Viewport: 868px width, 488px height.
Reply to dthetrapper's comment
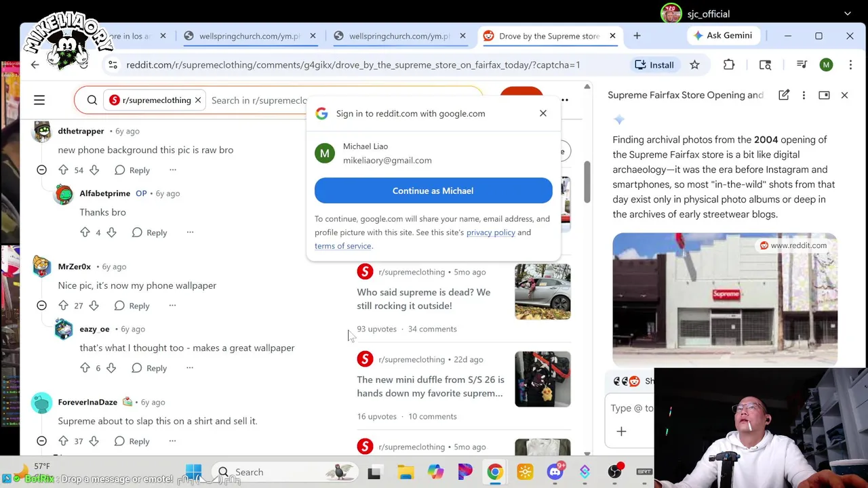point(132,170)
